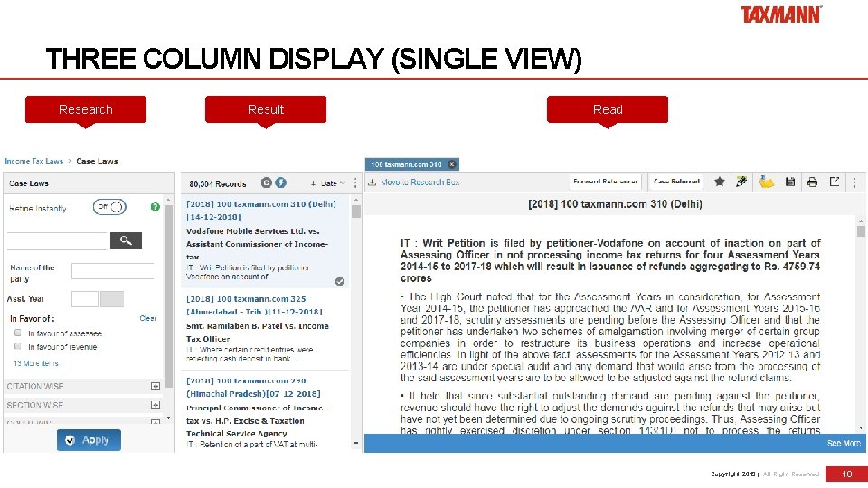Image resolution: width=868 pixels, height=488 pixels.
Task: Click Forward Reference button
Action: [x=605, y=182]
